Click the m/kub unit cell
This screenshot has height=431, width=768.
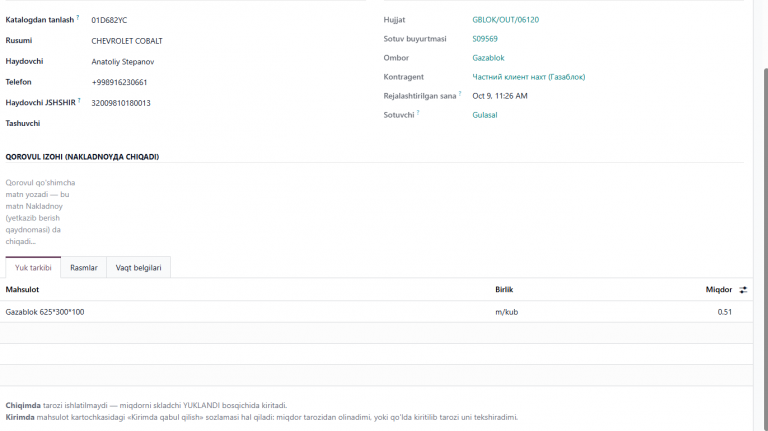click(506, 312)
